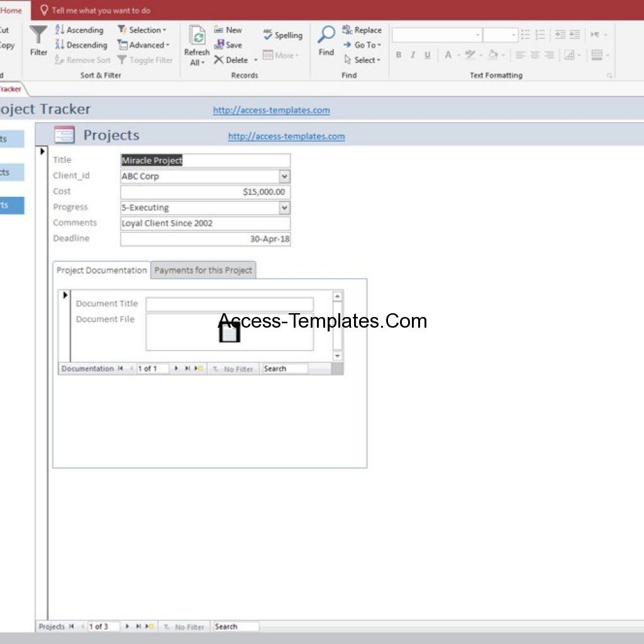Sort records Descending
Image resolution: width=644 pixels, height=644 pixels.
(x=82, y=45)
